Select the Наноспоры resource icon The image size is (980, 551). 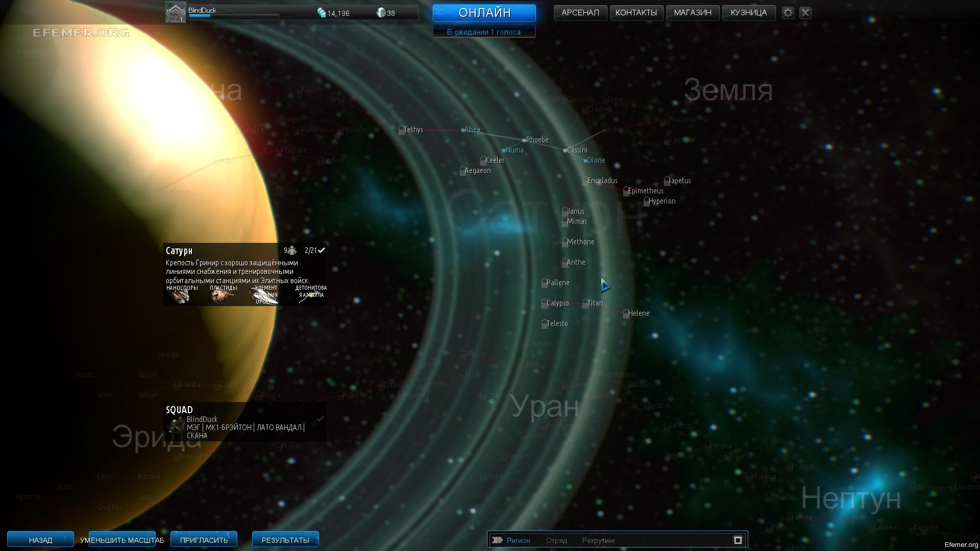(179, 296)
